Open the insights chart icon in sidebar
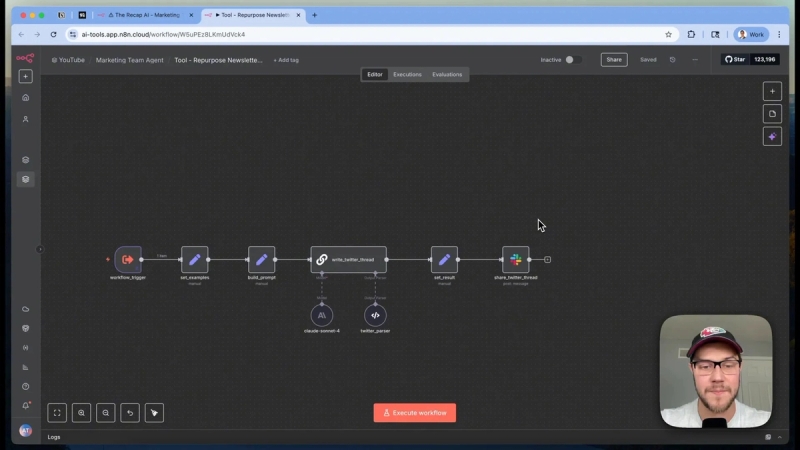Image resolution: width=800 pixels, height=450 pixels. pos(26,367)
